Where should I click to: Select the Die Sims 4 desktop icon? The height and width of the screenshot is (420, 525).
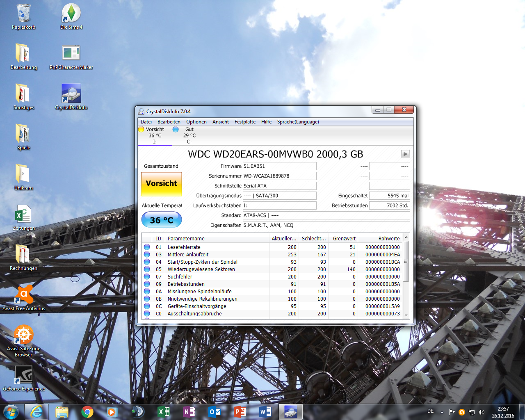[71, 17]
